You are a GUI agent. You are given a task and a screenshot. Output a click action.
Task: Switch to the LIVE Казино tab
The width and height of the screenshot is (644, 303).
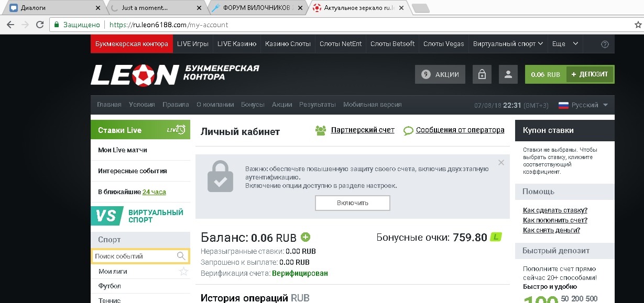click(x=237, y=44)
